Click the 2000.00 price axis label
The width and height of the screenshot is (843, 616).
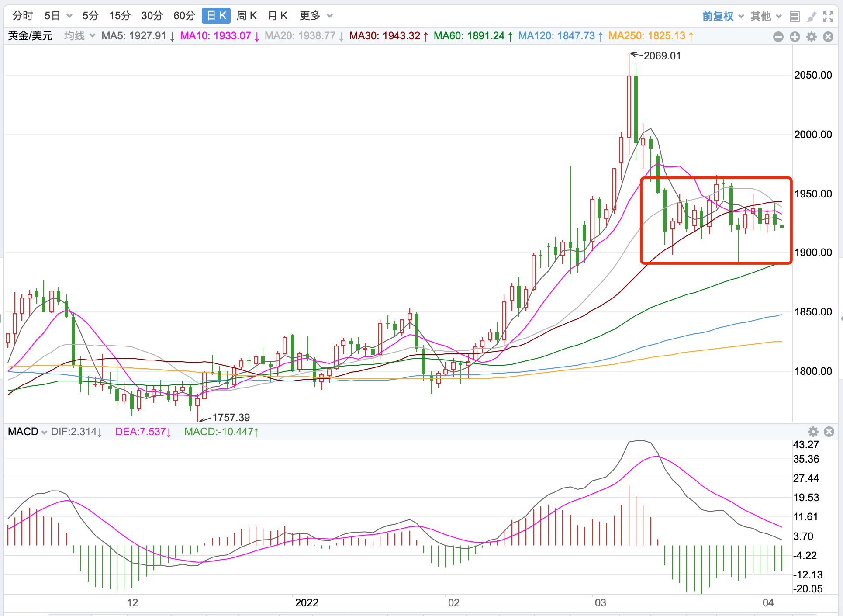click(813, 135)
